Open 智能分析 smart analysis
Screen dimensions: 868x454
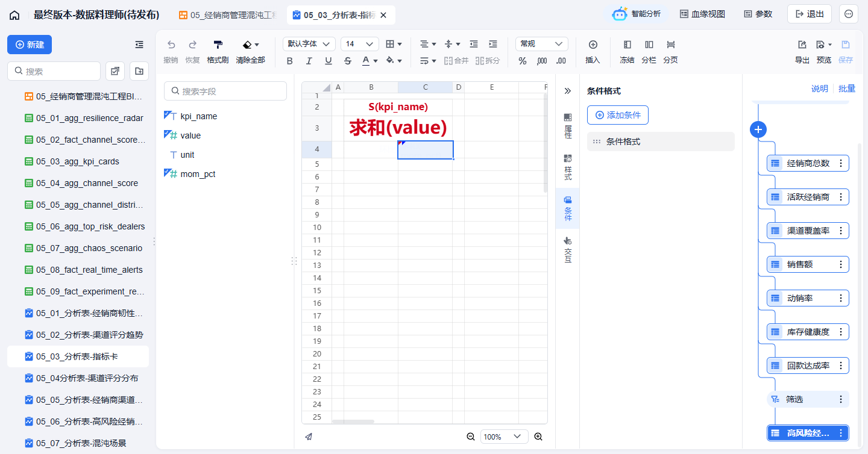637,14
